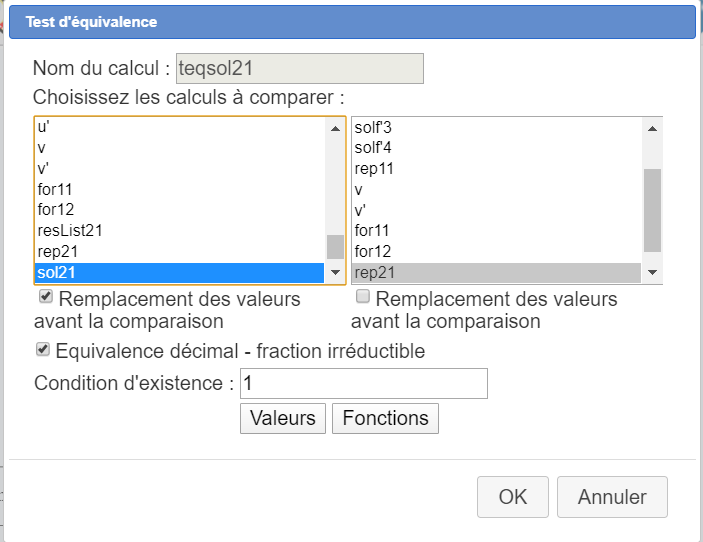This screenshot has height=542, width=703.
Task: Click the 'Condition d'existence' input field
Action: click(364, 383)
